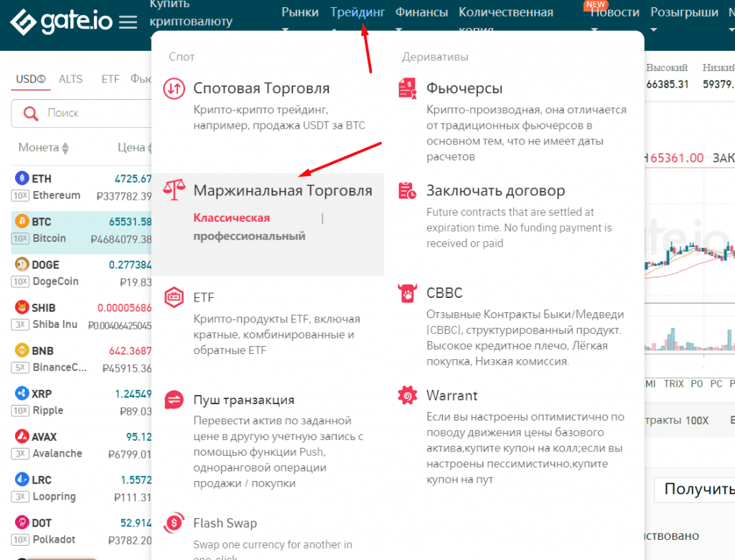Choose Классическая margin mode
This screenshot has height=560, width=735.
(232, 218)
